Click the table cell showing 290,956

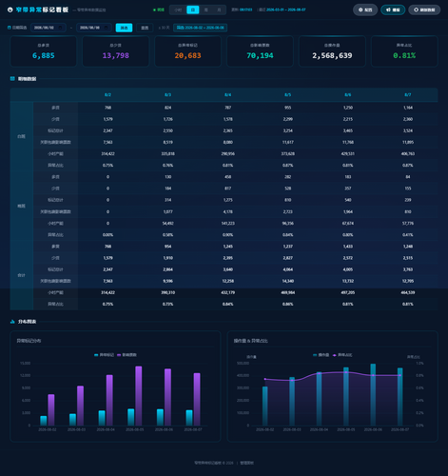pos(227,153)
